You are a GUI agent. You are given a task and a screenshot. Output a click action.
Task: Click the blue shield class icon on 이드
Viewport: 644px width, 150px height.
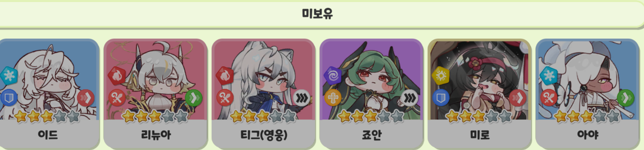click(9, 98)
